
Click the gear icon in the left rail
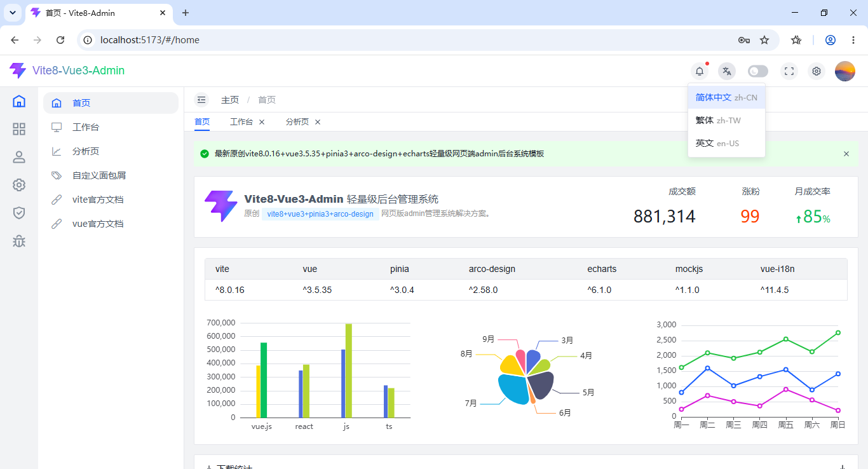point(19,185)
